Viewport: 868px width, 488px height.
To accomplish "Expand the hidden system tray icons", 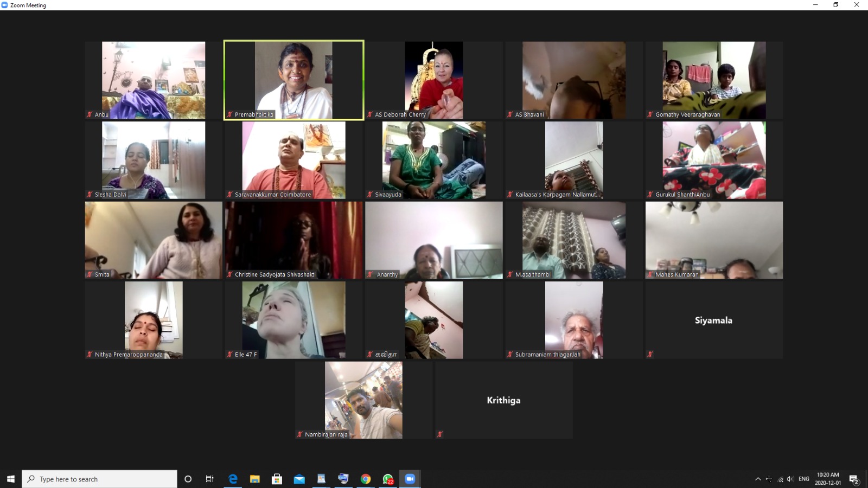I will click(758, 479).
